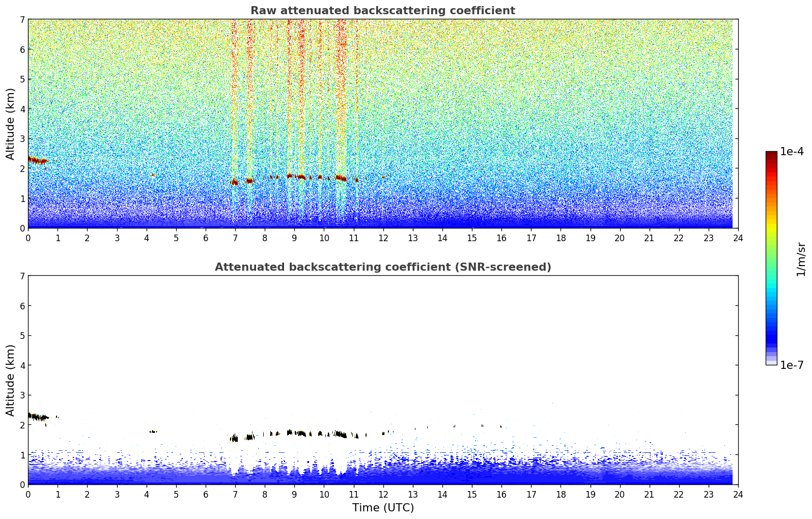Click the 'Attenuated backscattering coefficient (SNR-screened)' title
Viewport: 812px width, 519px height.
click(x=383, y=267)
